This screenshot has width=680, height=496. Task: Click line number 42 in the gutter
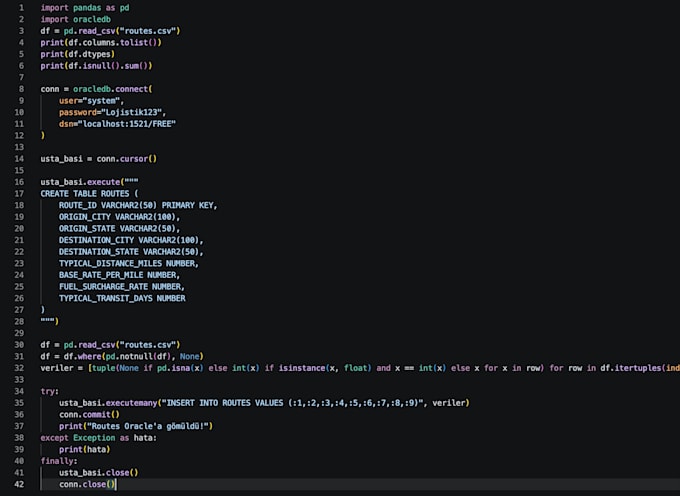pos(19,484)
